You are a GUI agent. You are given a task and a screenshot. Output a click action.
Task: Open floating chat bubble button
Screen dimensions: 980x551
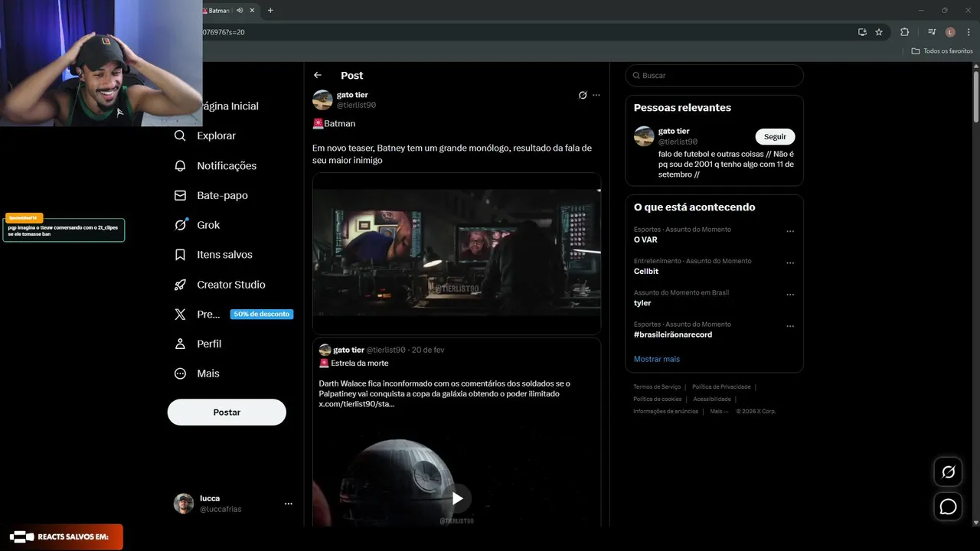coord(948,507)
